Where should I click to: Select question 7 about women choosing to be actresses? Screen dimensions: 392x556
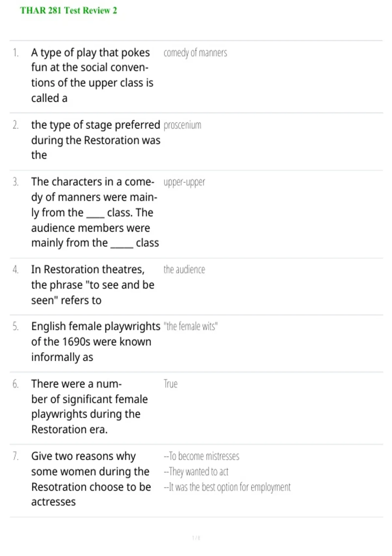point(91,479)
